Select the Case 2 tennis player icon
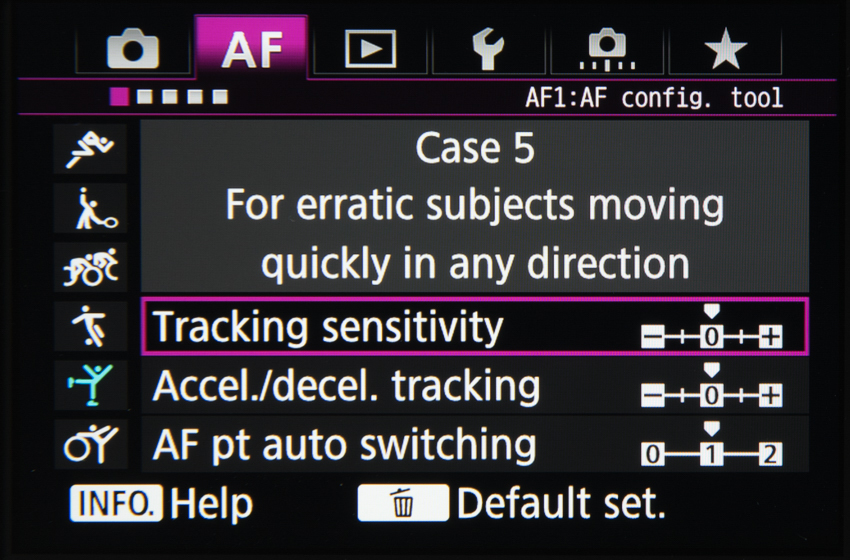 coord(90,208)
